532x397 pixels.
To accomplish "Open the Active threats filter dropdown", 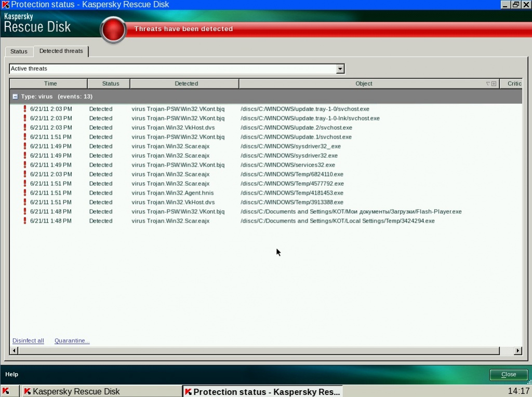I will 340,69.
